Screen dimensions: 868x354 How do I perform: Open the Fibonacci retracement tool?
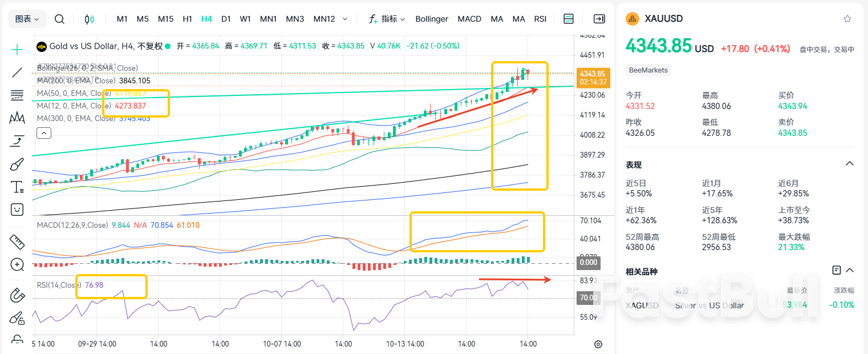[x=17, y=95]
